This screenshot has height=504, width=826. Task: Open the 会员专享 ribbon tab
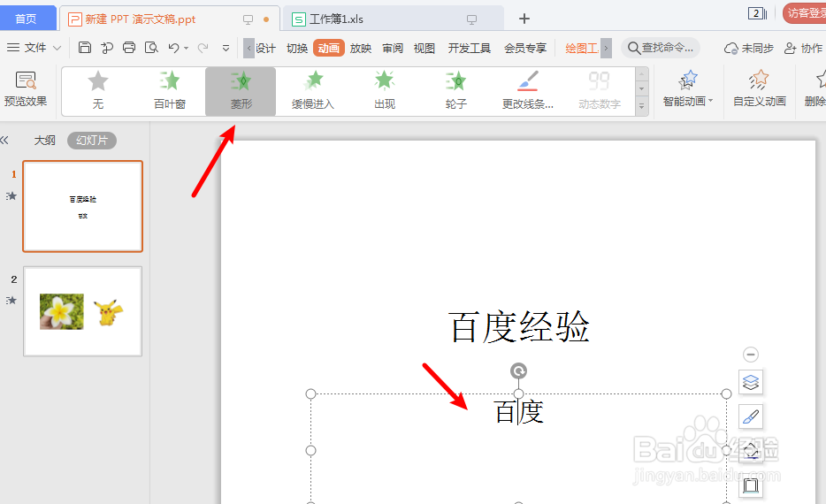(525, 48)
